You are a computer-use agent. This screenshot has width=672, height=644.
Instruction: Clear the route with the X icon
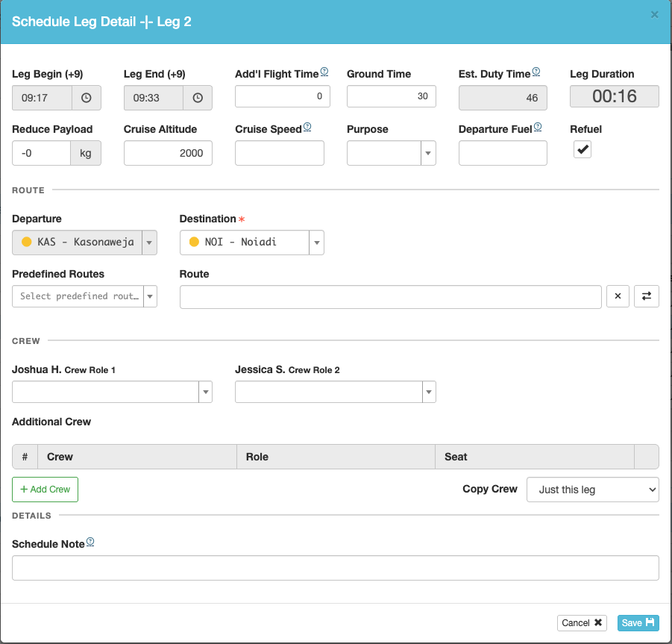click(x=618, y=296)
